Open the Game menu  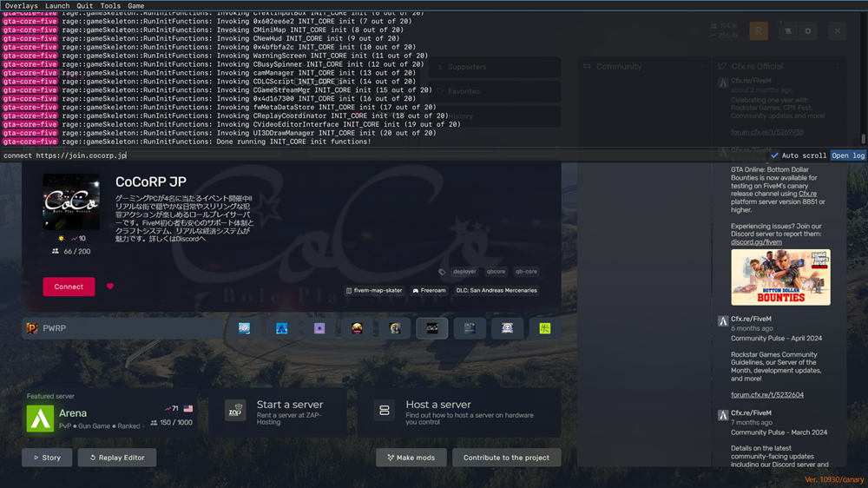click(135, 5)
